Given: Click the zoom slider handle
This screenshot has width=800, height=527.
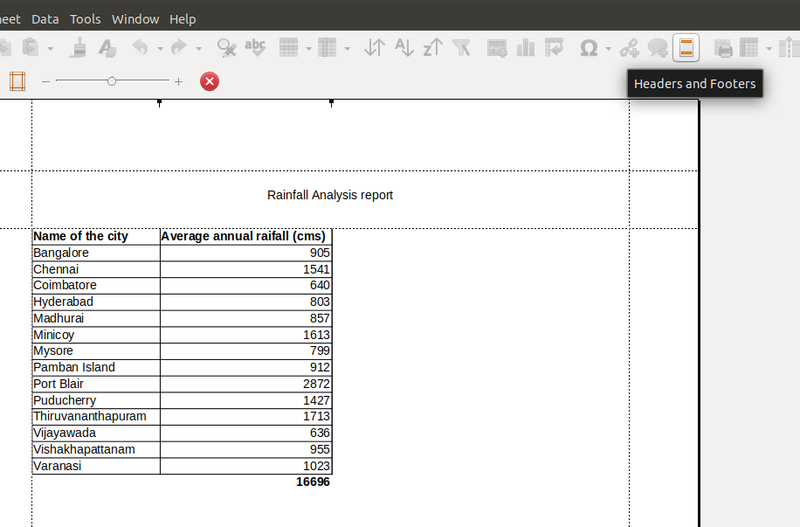Looking at the screenshot, I should click(x=112, y=81).
